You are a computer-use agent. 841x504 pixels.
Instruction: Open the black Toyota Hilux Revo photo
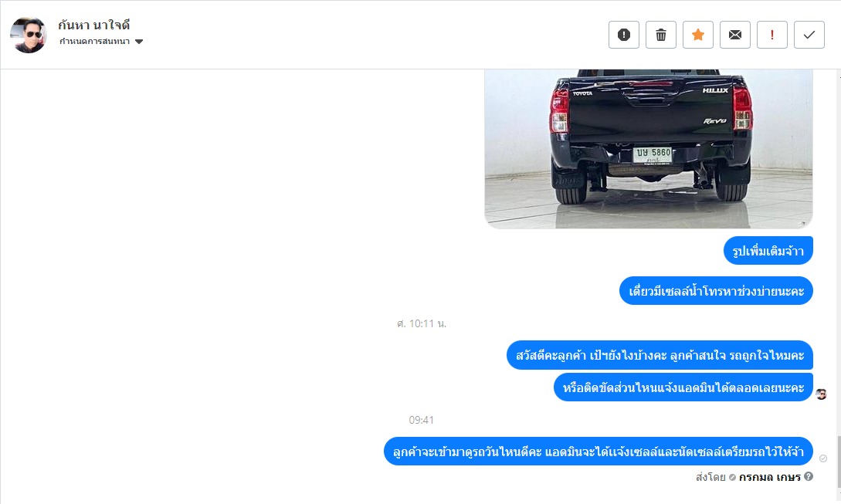(649, 148)
